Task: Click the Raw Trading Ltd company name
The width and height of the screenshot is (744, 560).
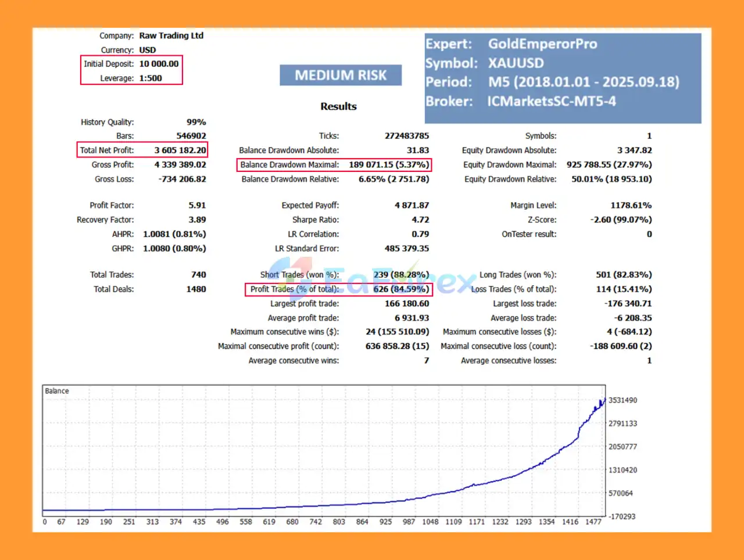Action: pyautogui.click(x=171, y=35)
